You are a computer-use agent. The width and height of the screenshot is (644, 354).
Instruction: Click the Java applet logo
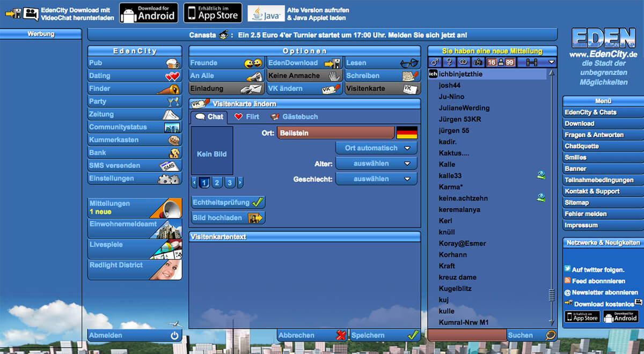tap(266, 13)
